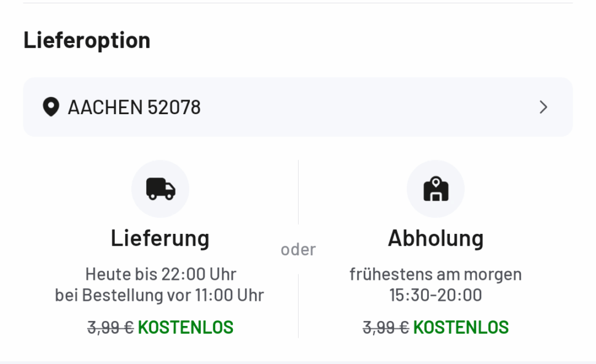Click the location pin icon beside AACHEN

(x=50, y=108)
